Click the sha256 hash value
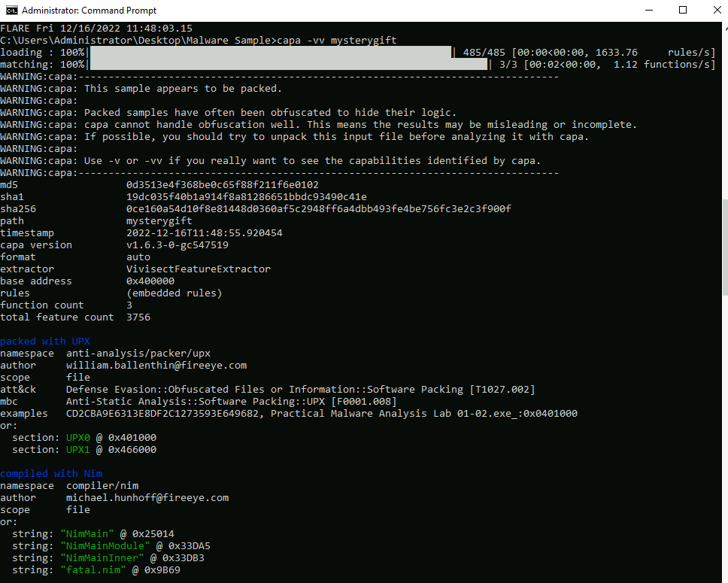This screenshot has height=583, width=728. 319,209
